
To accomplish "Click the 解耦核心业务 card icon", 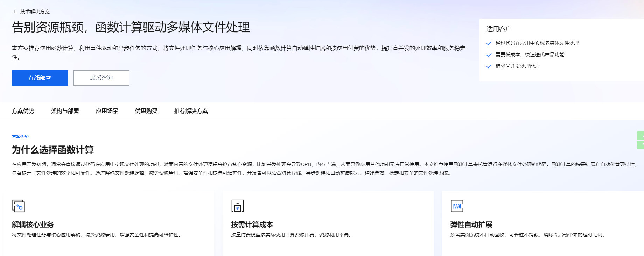I will pos(19,206).
